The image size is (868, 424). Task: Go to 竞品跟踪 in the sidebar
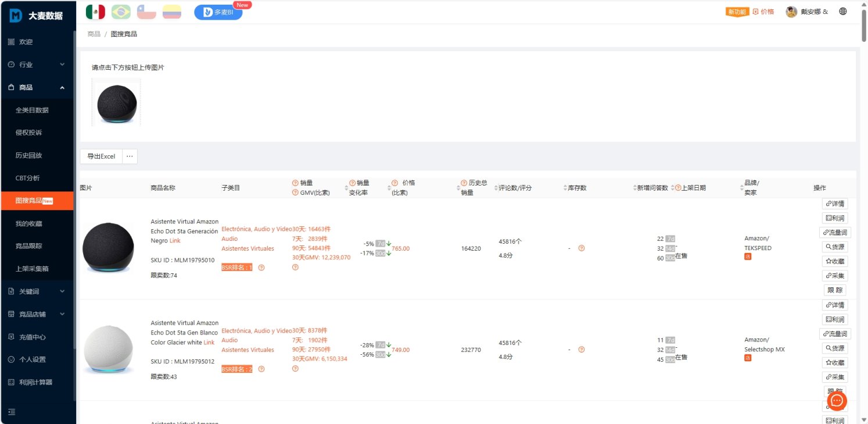click(x=28, y=246)
